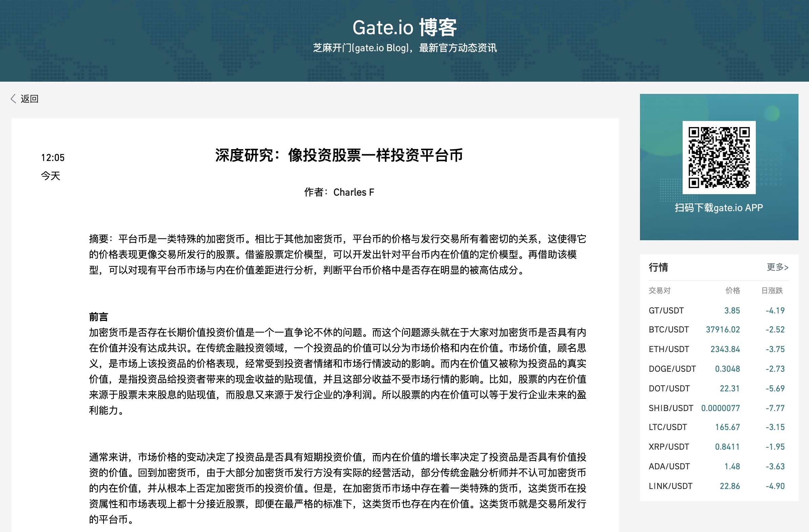Click the 前言 section heading
The height and width of the screenshot is (532, 809).
[x=99, y=317]
